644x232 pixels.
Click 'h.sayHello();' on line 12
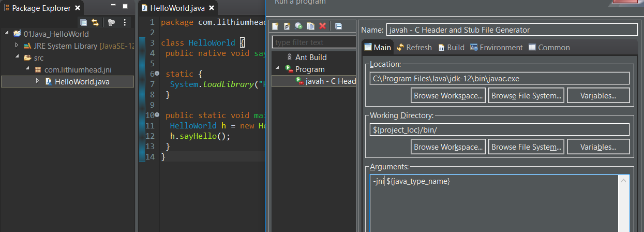point(200,136)
